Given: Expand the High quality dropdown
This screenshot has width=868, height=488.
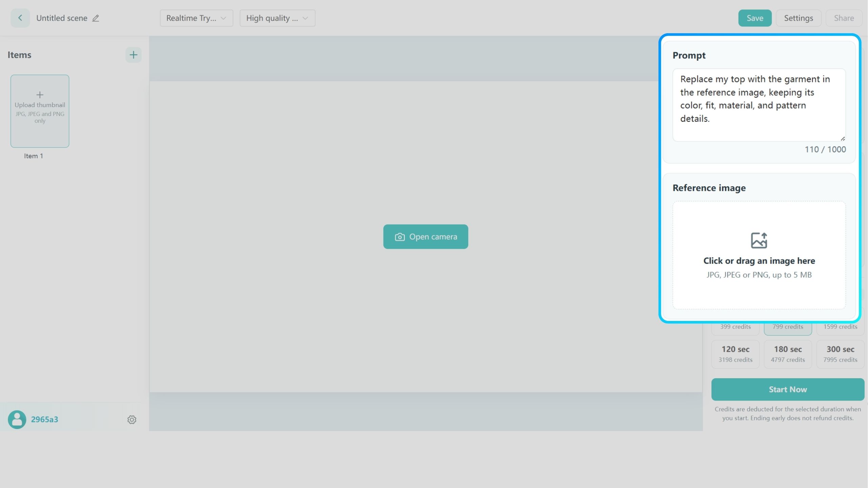Looking at the screenshot, I should 277,18.
